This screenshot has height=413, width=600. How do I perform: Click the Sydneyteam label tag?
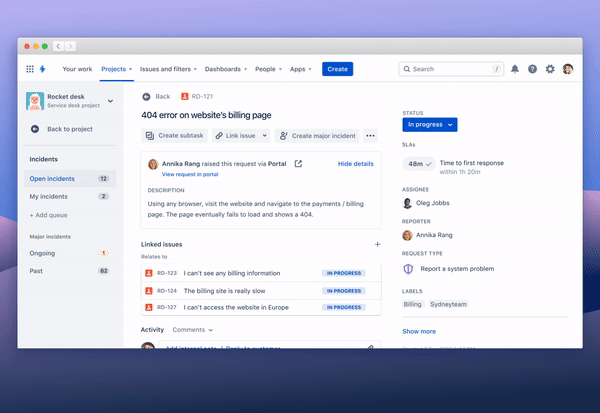pos(448,304)
